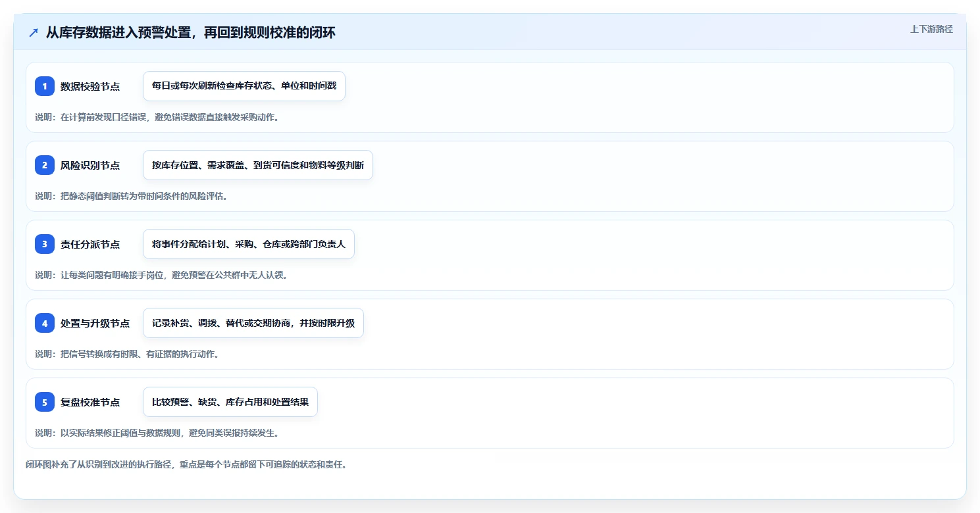Click the 比较预警、缺货、库存占用 chip
The width and height of the screenshot is (980, 513).
tap(230, 402)
